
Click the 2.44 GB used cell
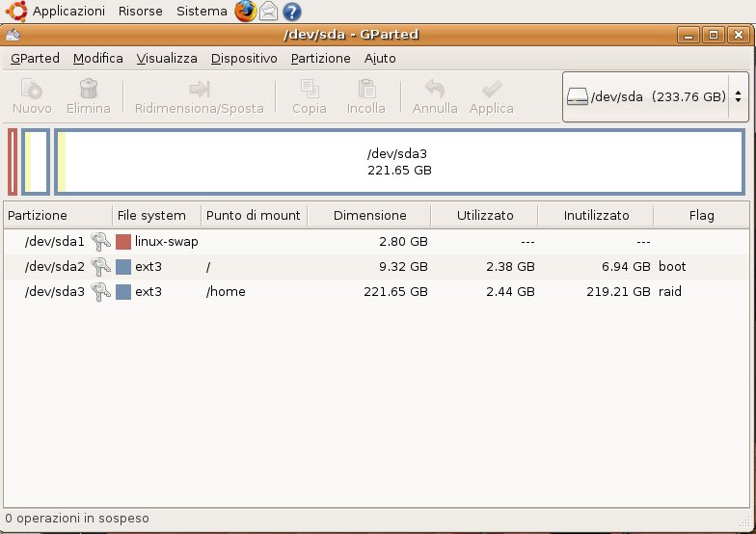510,291
